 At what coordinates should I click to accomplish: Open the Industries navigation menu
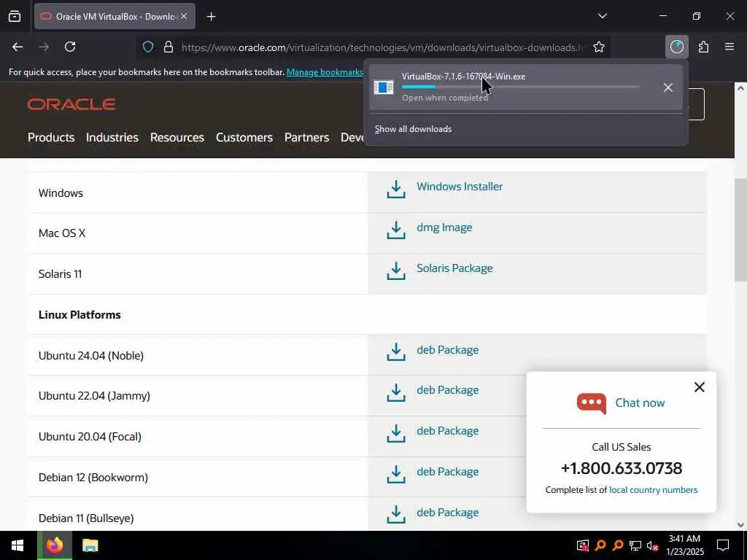point(112,138)
